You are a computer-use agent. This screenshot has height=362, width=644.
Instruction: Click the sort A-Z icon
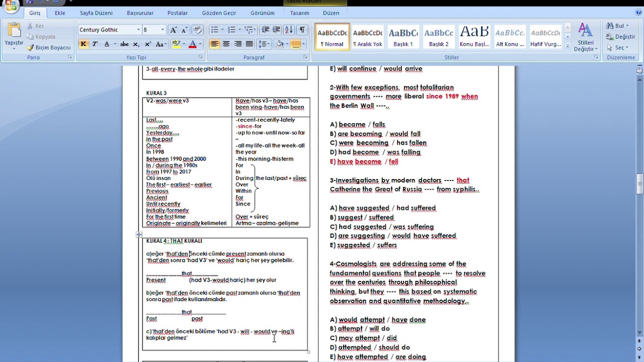coord(288,30)
